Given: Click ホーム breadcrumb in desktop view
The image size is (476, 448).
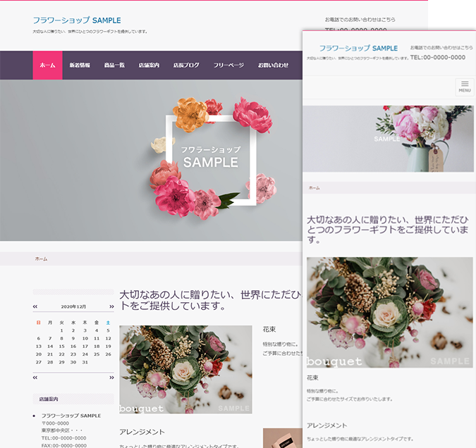Looking at the screenshot, I should tap(41, 259).
